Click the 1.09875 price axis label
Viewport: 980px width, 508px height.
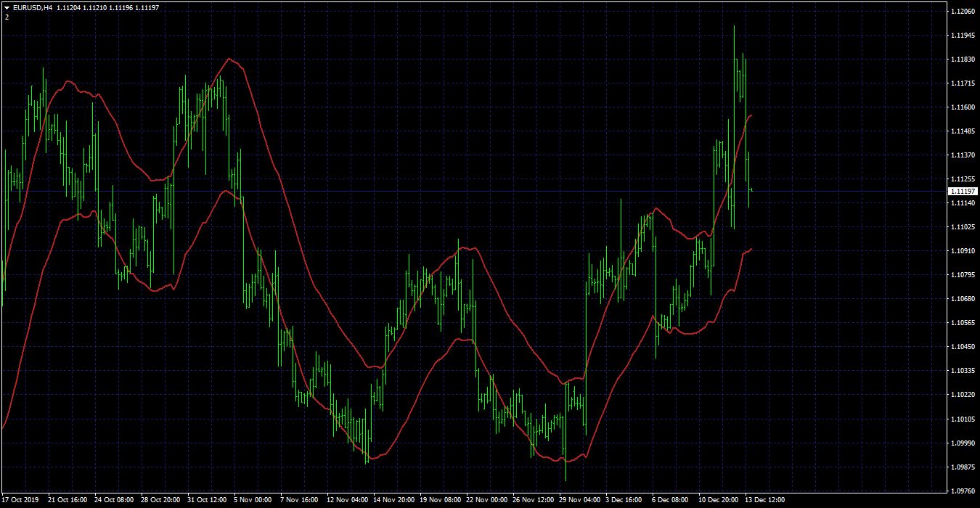[x=963, y=467]
